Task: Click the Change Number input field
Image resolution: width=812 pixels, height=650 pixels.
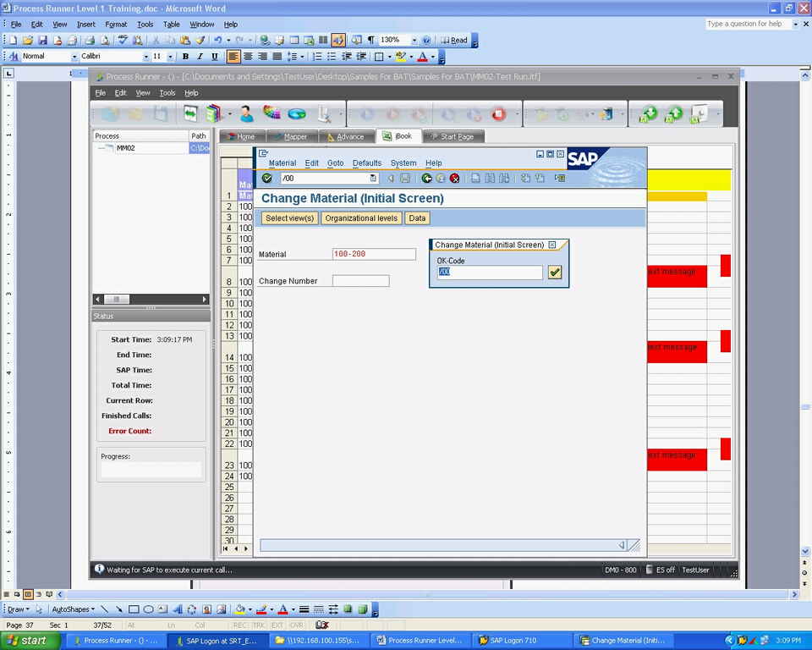Action: (x=360, y=281)
